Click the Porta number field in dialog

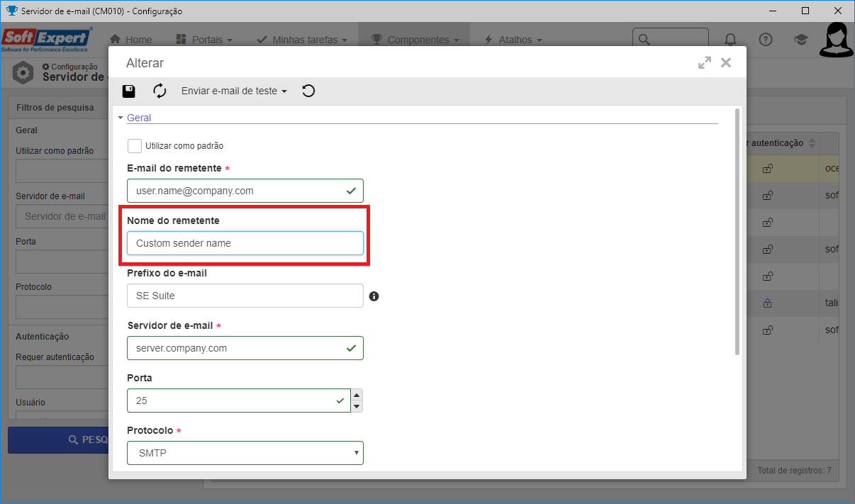[x=239, y=401]
